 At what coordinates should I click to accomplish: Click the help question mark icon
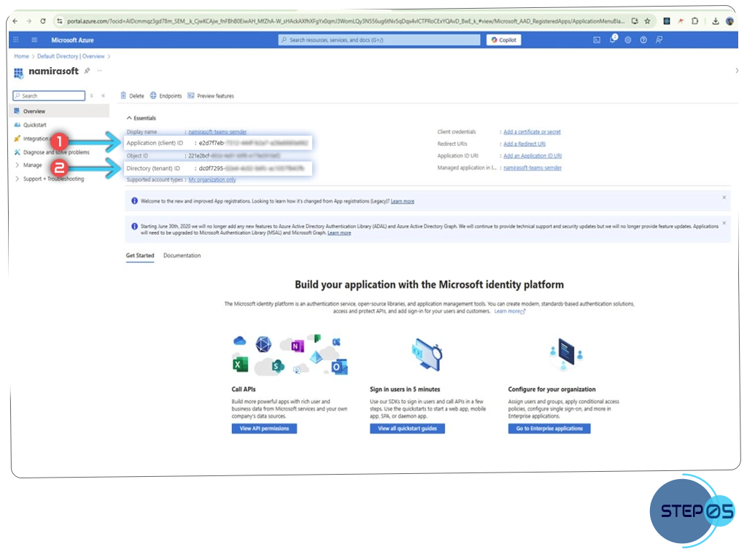pos(643,40)
